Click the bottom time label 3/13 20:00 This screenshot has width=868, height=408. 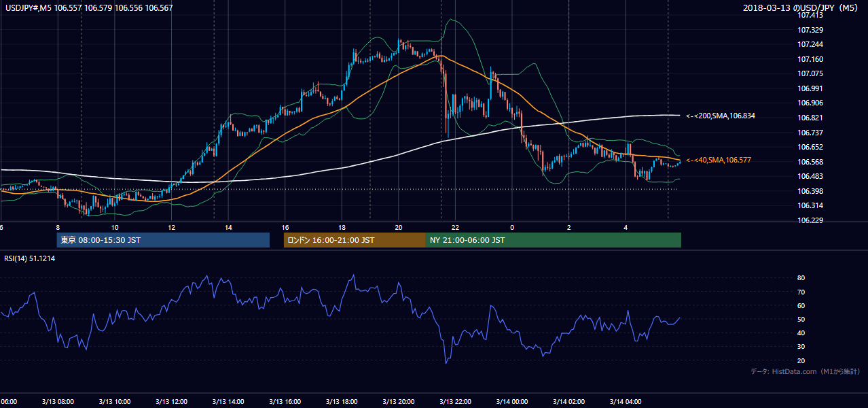point(398,401)
